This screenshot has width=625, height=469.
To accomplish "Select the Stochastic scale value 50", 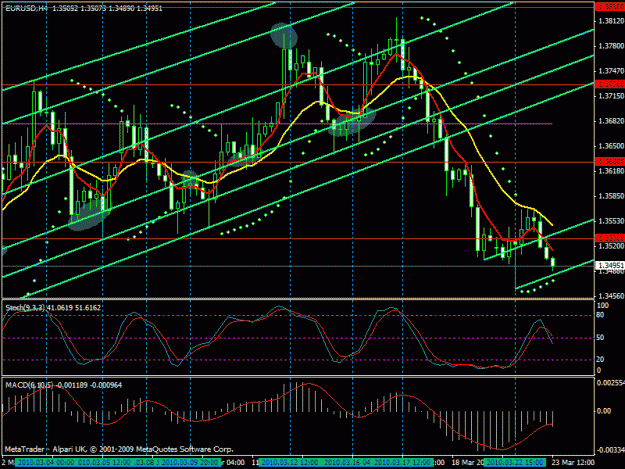I will pyautogui.click(x=600, y=338).
